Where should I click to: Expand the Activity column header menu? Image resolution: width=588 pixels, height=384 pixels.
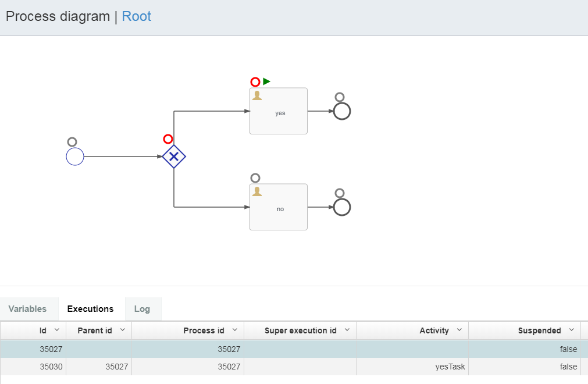click(x=459, y=330)
